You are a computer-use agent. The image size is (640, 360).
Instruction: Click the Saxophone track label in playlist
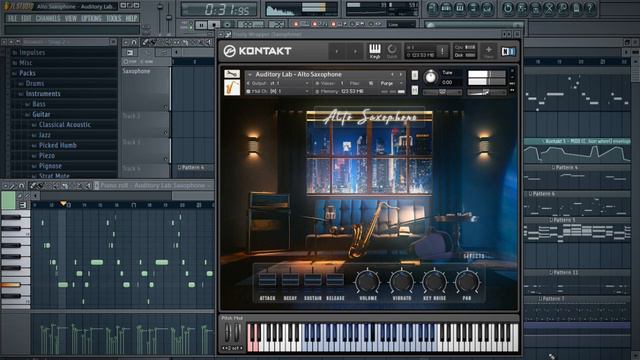[136, 71]
